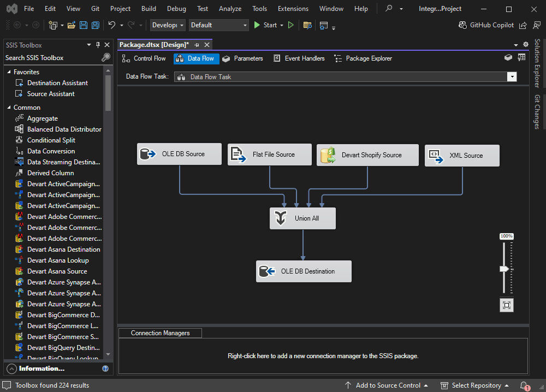
Task: Open the Data Flow Task dropdown
Action: pyautogui.click(x=512, y=76)
